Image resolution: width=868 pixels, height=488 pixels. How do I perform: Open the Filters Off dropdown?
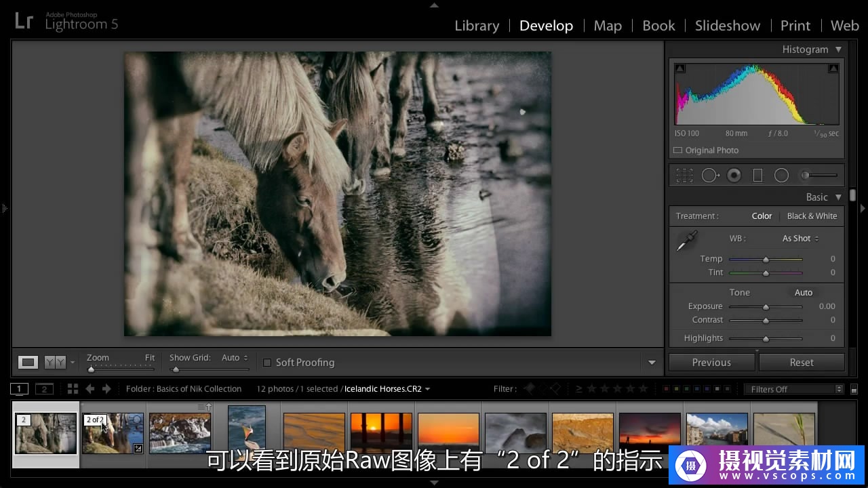coord(793,389)
